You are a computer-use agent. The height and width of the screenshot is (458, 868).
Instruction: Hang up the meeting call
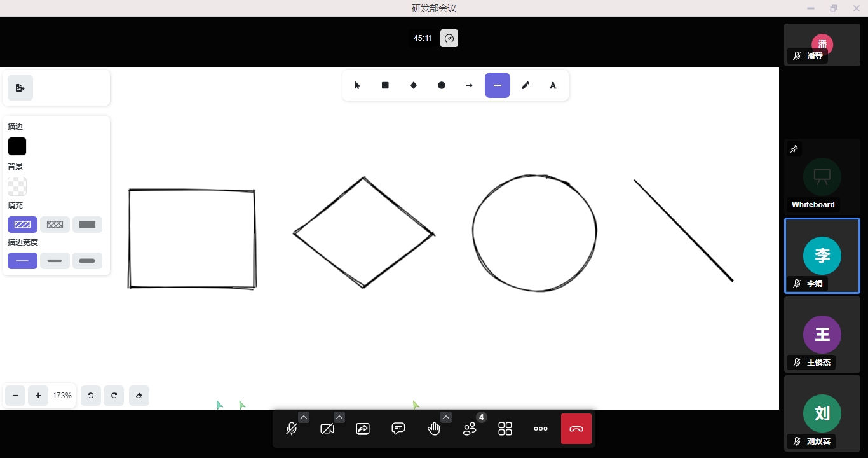tap(576, 429)
